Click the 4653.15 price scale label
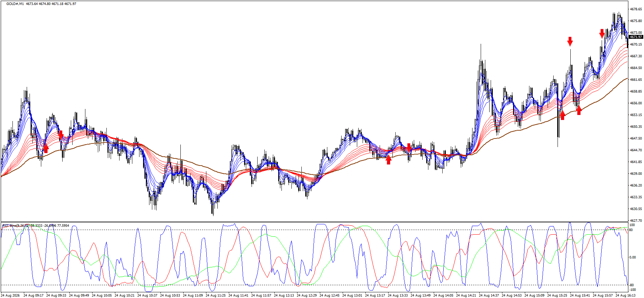The image size is (644, 298). coord(636,115)
